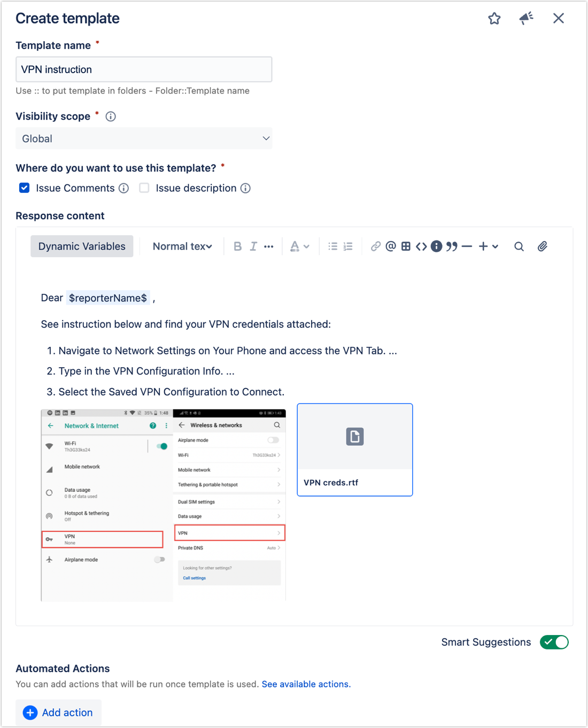588x728 pixels.
Task: Insert a bullet list
Action: pos(332,246)
